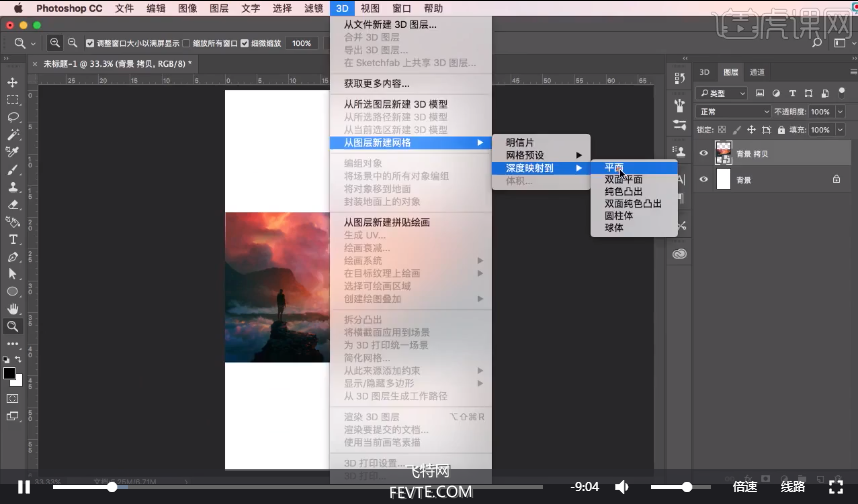This screenshot has height=504, width=858.
Task: Open the Clone Source panel icon
Action: pos(680,151)
